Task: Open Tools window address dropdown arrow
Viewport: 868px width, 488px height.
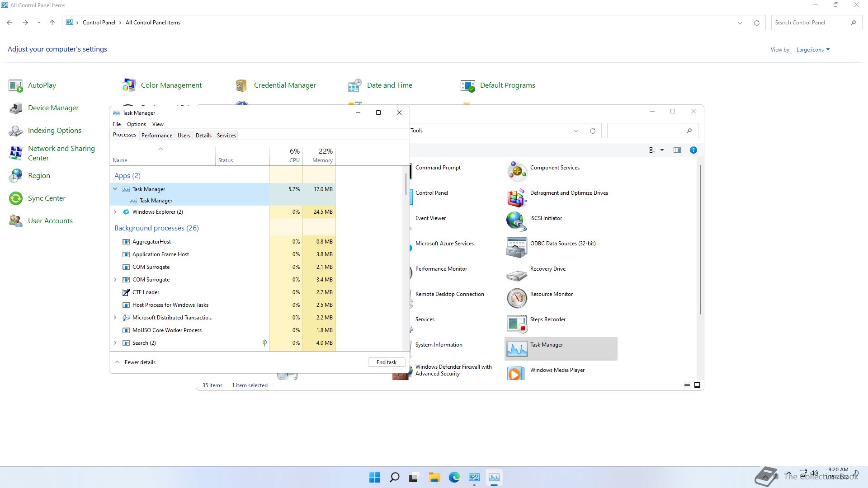Action: coord(576,131)
